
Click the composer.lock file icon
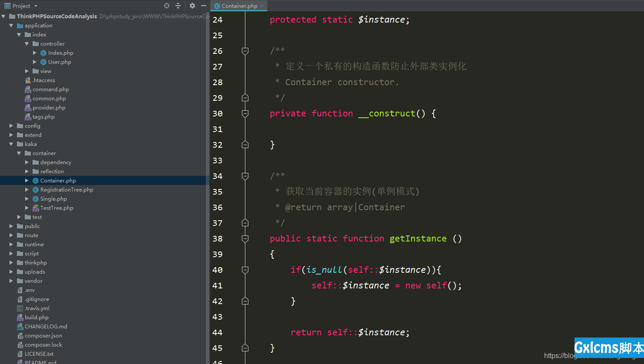click(20, 345)
